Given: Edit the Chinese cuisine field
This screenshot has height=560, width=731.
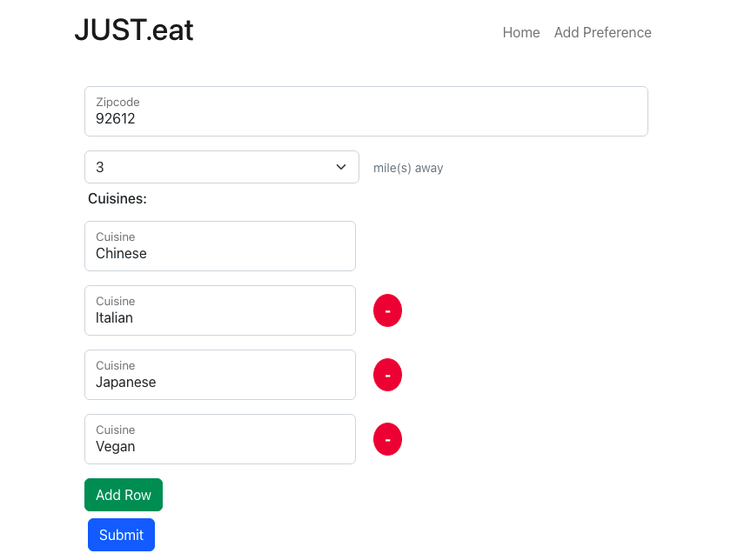Looking at the screenshot, I should coord(220,246).
